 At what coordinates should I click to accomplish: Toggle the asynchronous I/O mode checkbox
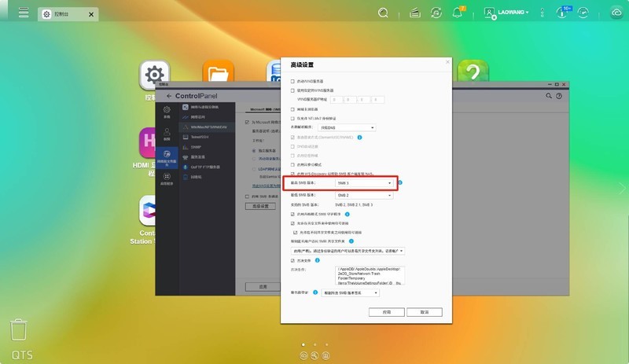pyautogui.click(x=292, y=164)
